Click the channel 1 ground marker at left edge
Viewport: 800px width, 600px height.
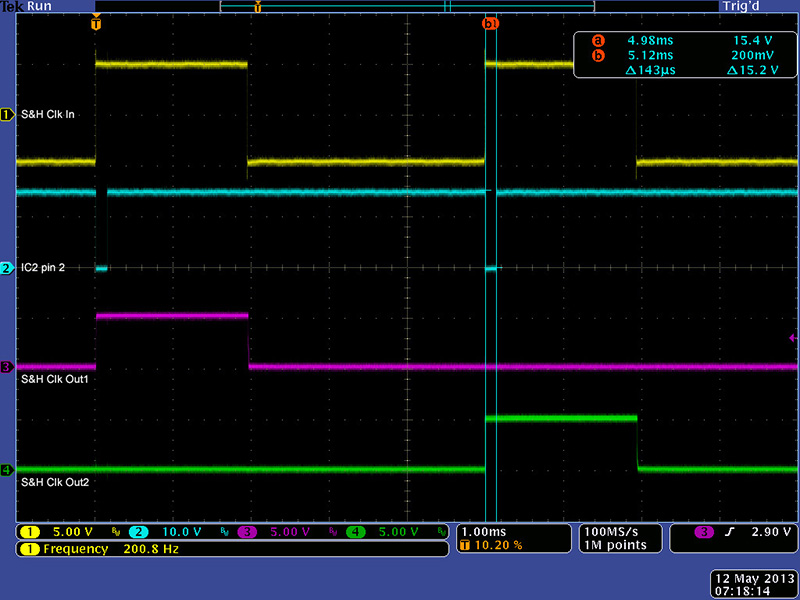click(7, 115)
